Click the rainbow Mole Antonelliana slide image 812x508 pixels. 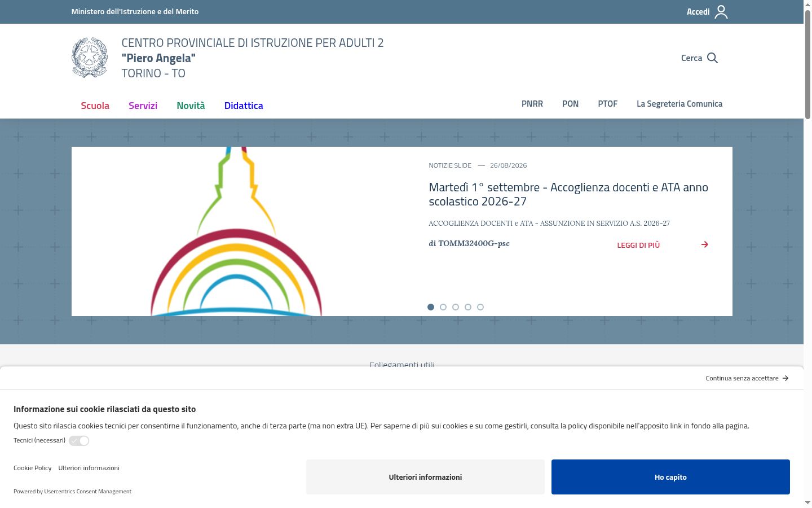(236, 231)
